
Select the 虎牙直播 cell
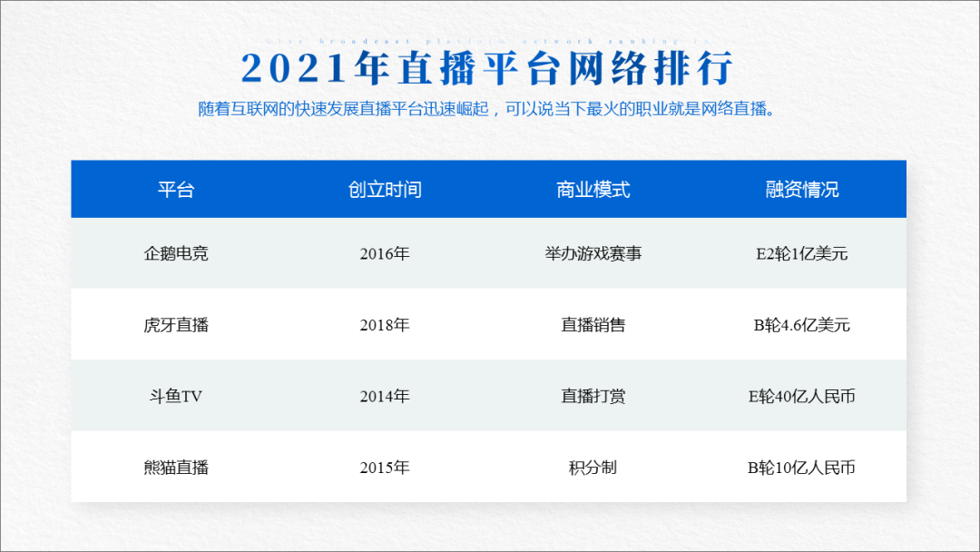176,324
